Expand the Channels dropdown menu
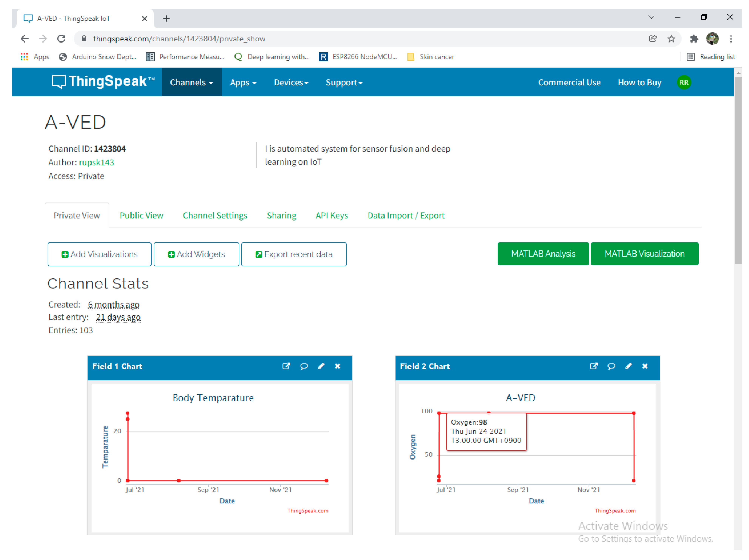Image resolution: width=749 pixels, height=560 pixels. pyautogui.click(x=191, y=83)
